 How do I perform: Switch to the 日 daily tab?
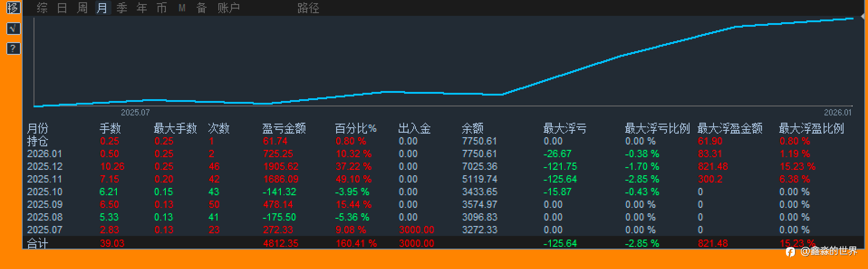coord(62,8)
